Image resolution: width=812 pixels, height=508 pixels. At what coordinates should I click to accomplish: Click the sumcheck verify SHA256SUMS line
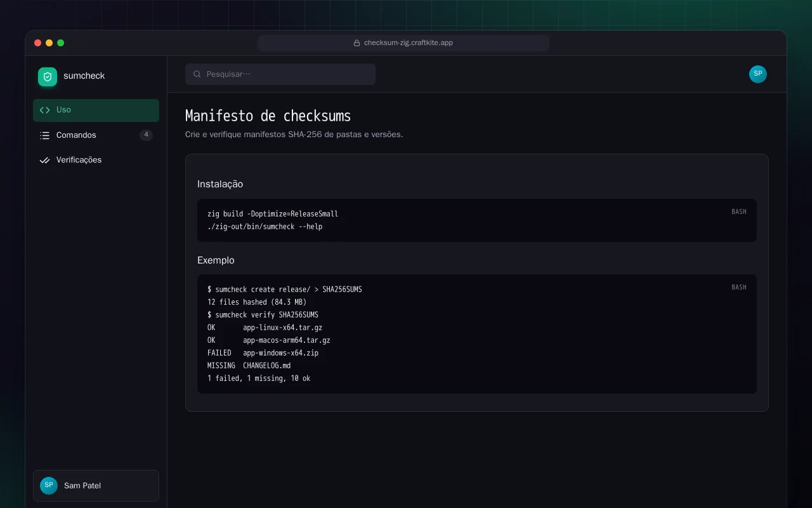point(263,315)
